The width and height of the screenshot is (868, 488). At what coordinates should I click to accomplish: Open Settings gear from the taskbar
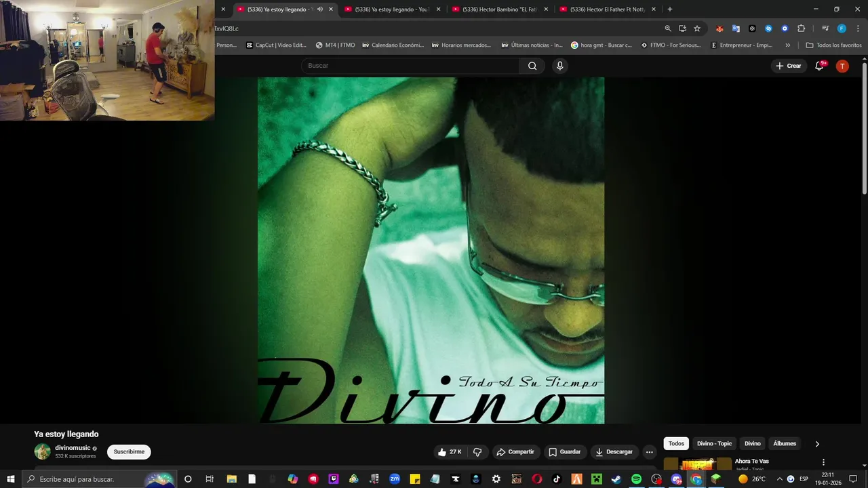[x=496, y=479]
